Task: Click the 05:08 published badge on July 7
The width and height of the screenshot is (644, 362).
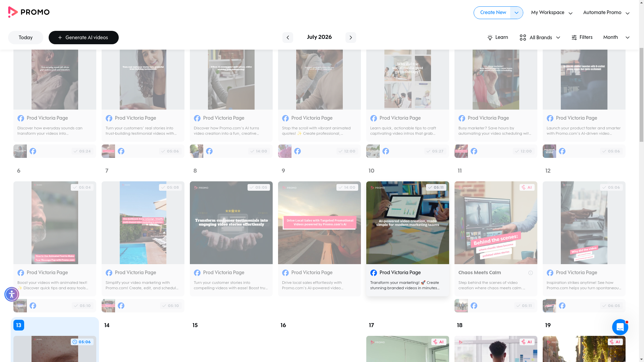Action: [170, 187]
